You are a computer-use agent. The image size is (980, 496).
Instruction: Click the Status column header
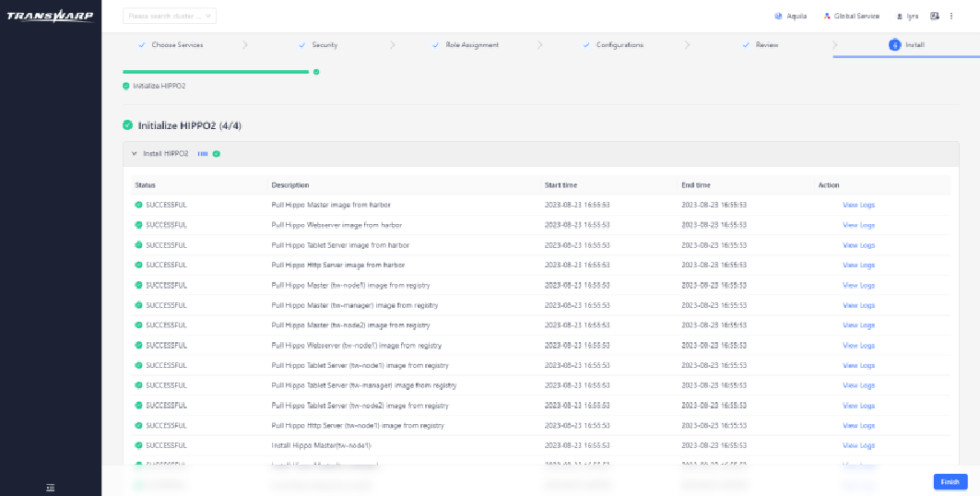145,185
